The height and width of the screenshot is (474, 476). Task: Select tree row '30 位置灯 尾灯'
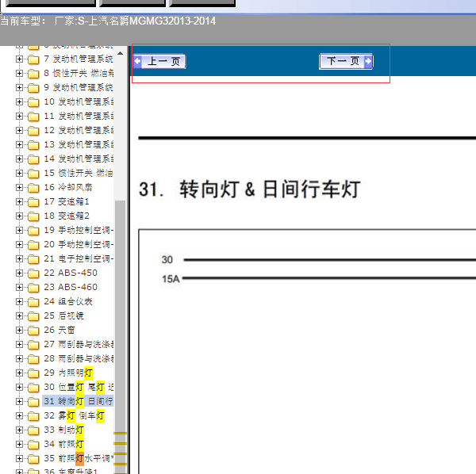pyautogui.click(x=79, y=387)
